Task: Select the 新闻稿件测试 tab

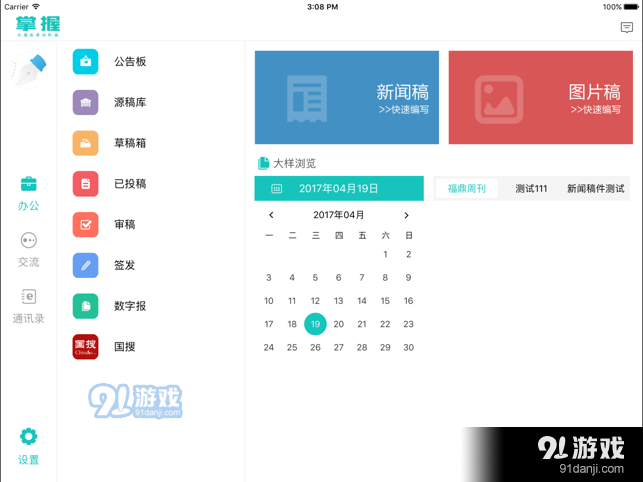Action: point(595,188)
